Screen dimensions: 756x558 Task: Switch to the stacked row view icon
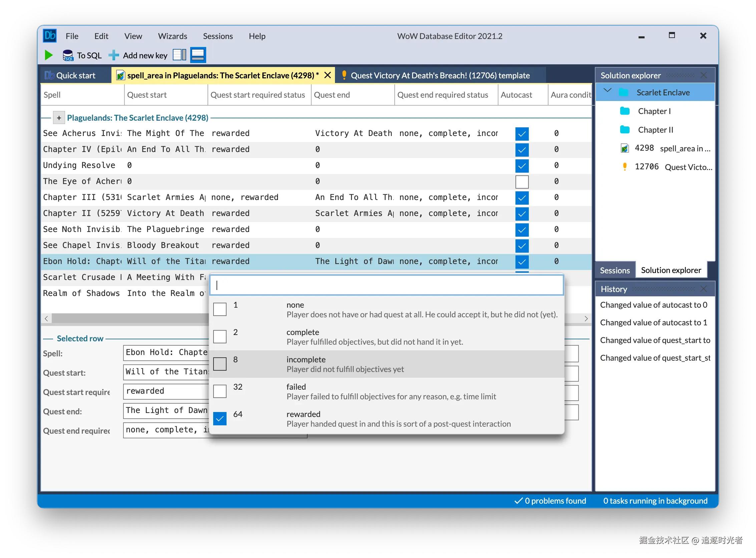point(198,55)
